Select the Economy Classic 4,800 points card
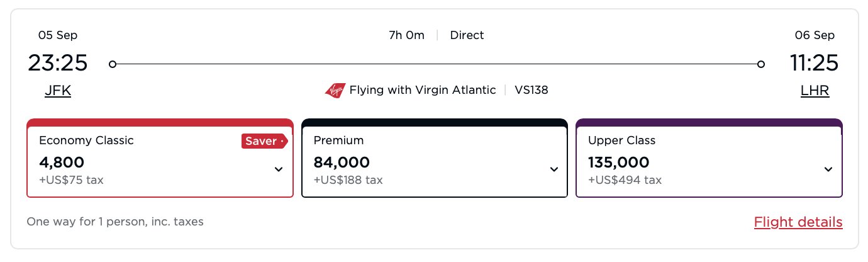Viewport: 868px width, 262px height. [x=160, y=158]
